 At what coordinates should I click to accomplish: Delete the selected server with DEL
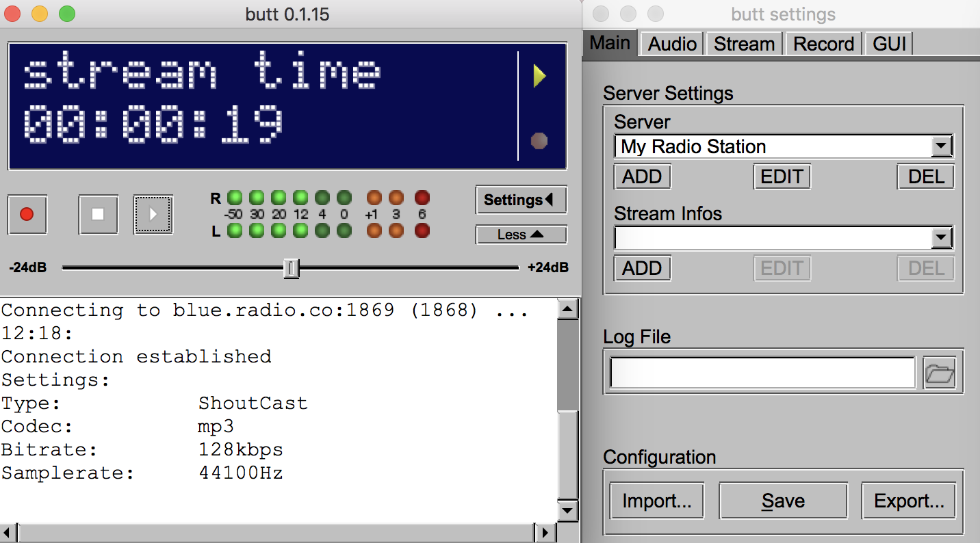tap(926, 176)
